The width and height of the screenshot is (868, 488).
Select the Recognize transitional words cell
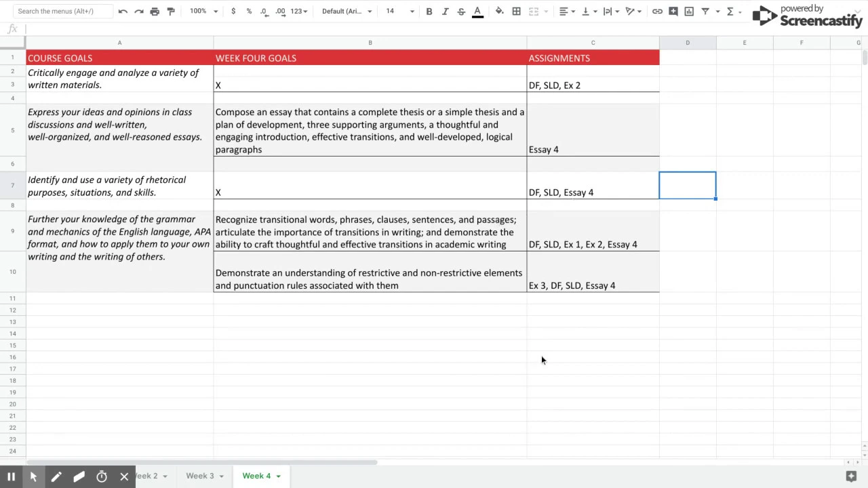370,231
